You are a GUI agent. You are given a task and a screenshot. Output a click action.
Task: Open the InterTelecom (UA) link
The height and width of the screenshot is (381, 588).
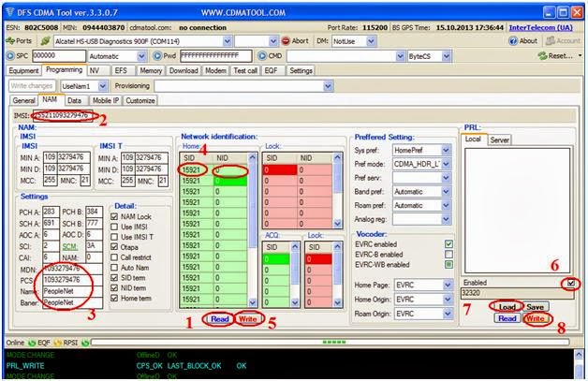click(540, 28)
